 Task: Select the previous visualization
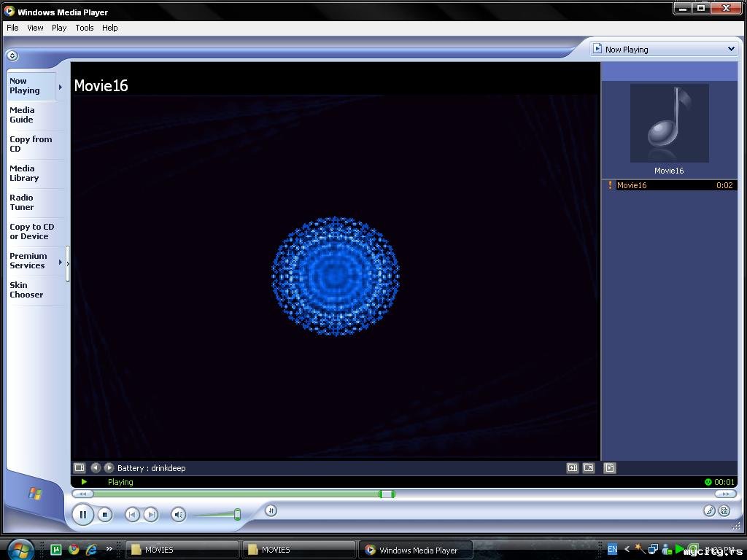tap(96, 467)
